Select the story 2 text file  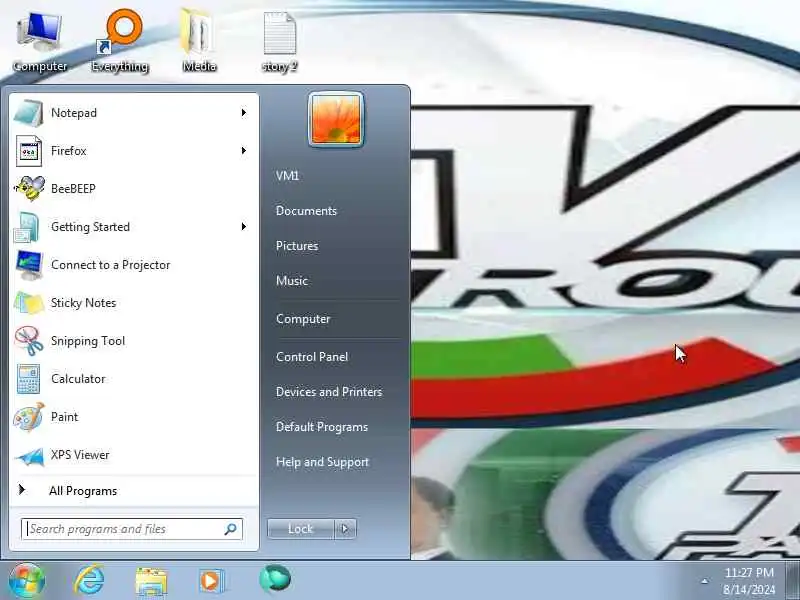click(280, 43)
